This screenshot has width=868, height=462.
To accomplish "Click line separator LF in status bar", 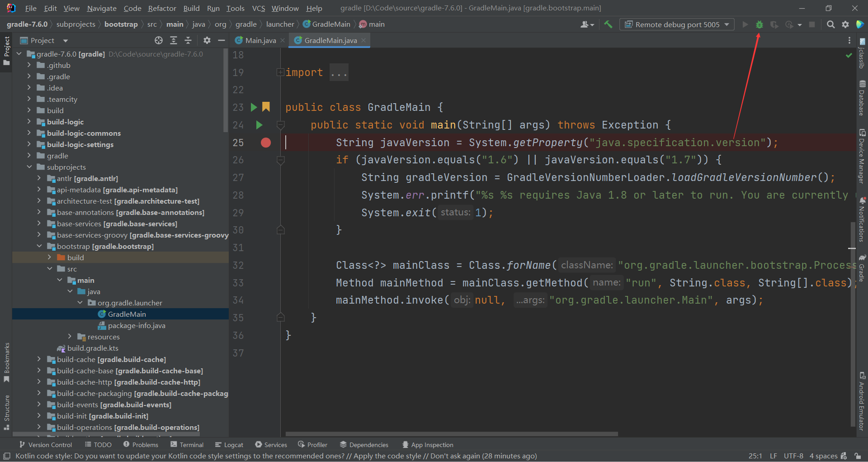I will tap(774, 456).
